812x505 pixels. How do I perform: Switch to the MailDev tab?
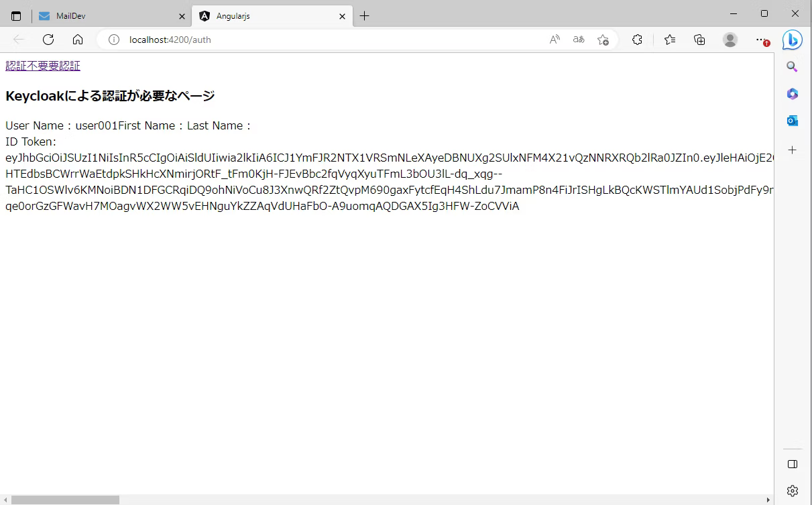pyautogui.click(x=111, y=16)
